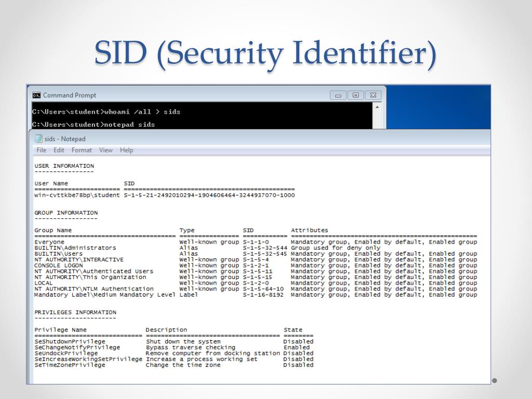
Task: Click NT AUTHORITY\NTLM Authentication entry
Action: coord(94,289)
